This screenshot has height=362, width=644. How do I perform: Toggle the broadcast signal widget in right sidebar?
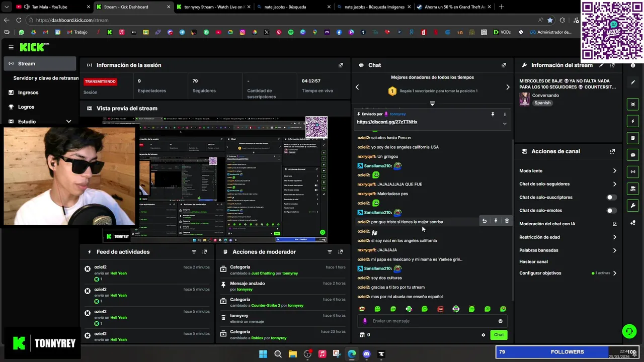633,171
